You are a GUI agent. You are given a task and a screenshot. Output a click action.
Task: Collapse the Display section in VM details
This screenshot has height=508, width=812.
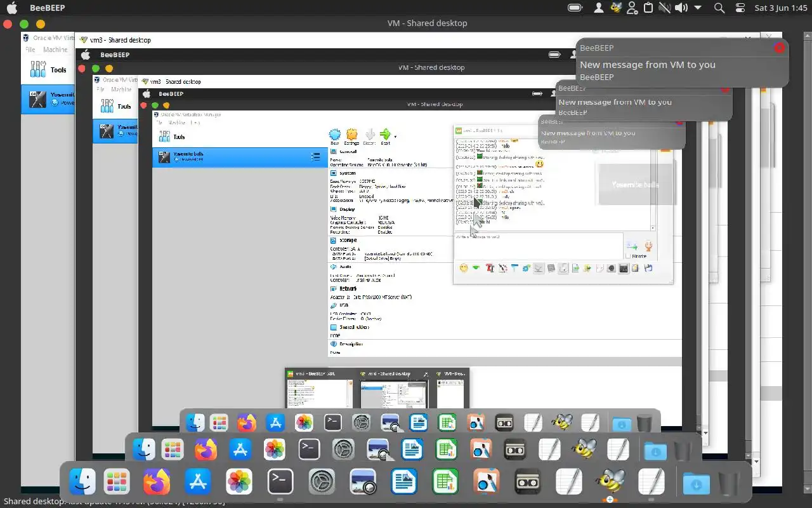click(x=346, y=209)
